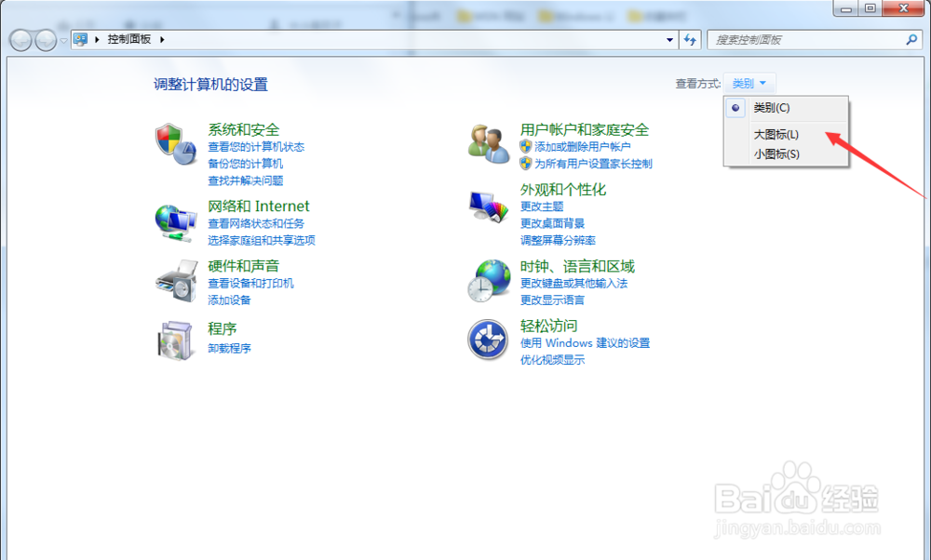Open 查找并解决问题
931x560 pixels.
pyautogui.click(x=245, y=180)
